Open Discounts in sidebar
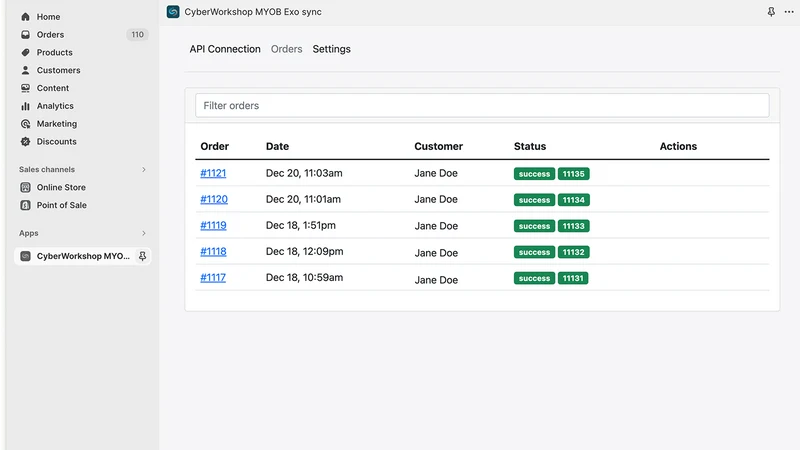 point(56,142)
